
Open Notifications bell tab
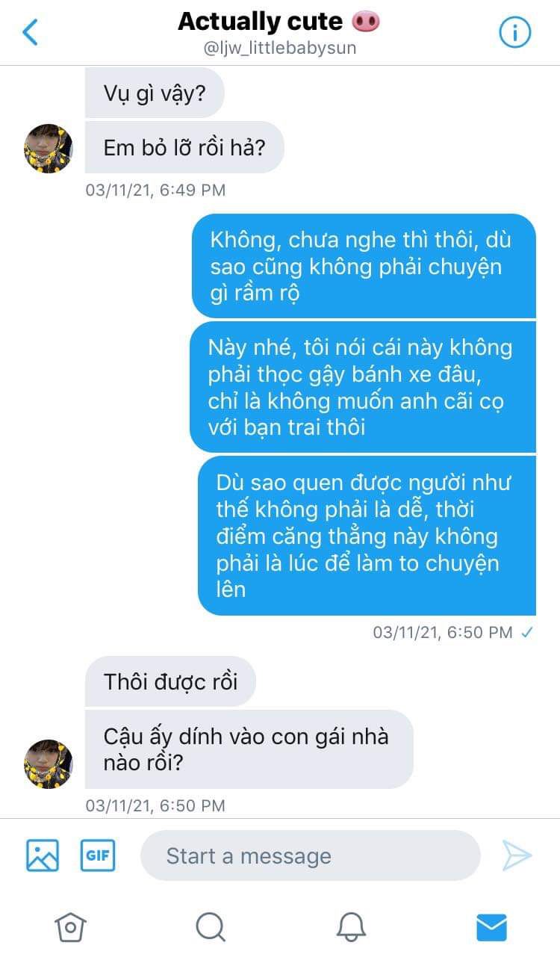pos(351,927)
